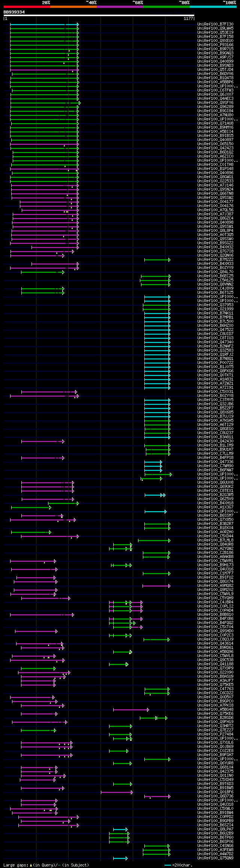
Task: Click hit label UniRef100_Q8GEG0
Action: (x=215, y=429)
